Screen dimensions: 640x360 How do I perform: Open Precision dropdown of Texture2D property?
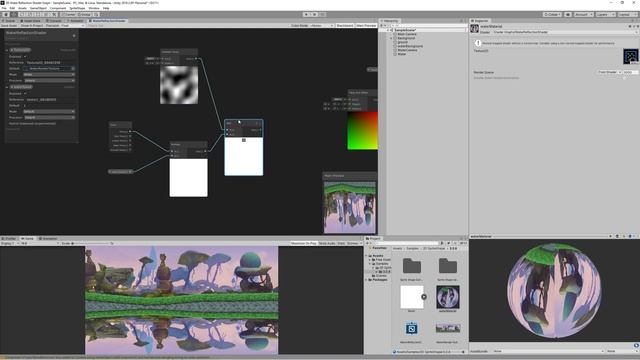coord(49,80)
